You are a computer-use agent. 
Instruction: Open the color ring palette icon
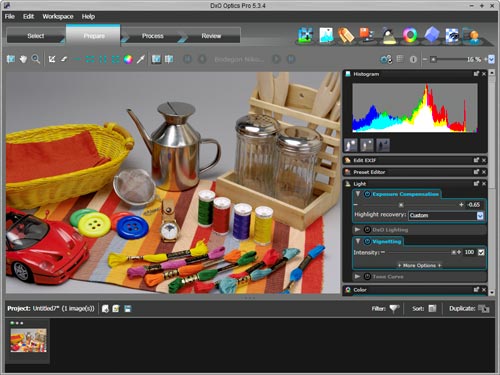pyautogui.click(x=410, y=35)
